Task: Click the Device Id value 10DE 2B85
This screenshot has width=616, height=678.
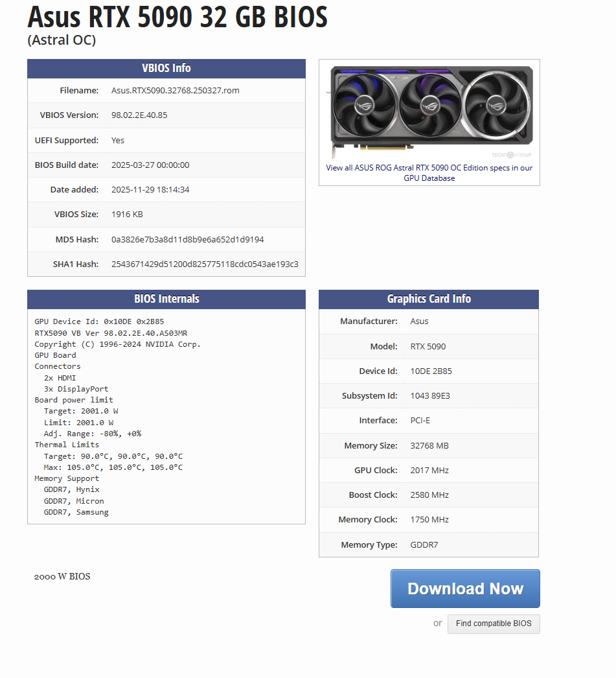Action: pyautogui.click(x=431, y=371)
